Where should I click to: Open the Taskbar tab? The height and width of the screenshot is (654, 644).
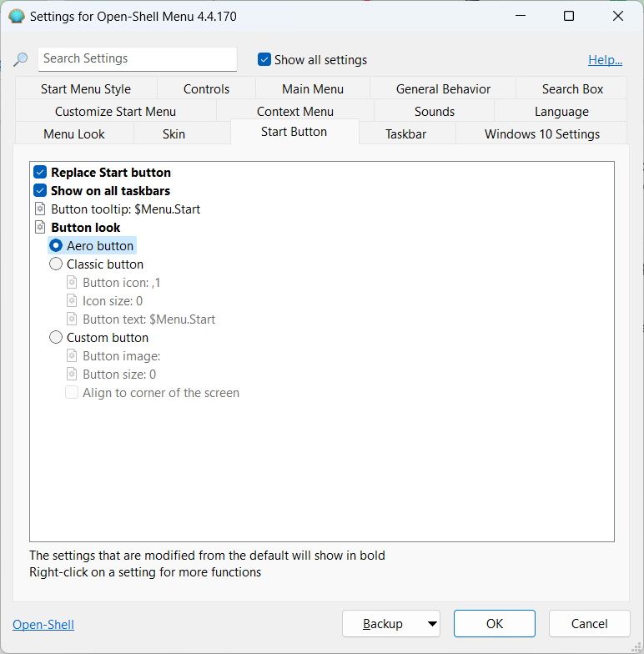click(x=405, y=133)
